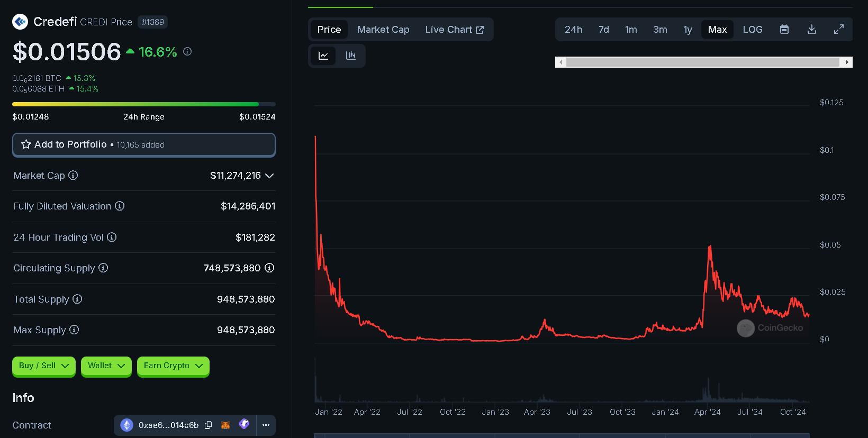The width and height of the screenshot is (868, 438).
Task: Switch to line chart view icon
Action: click(323, 56)
